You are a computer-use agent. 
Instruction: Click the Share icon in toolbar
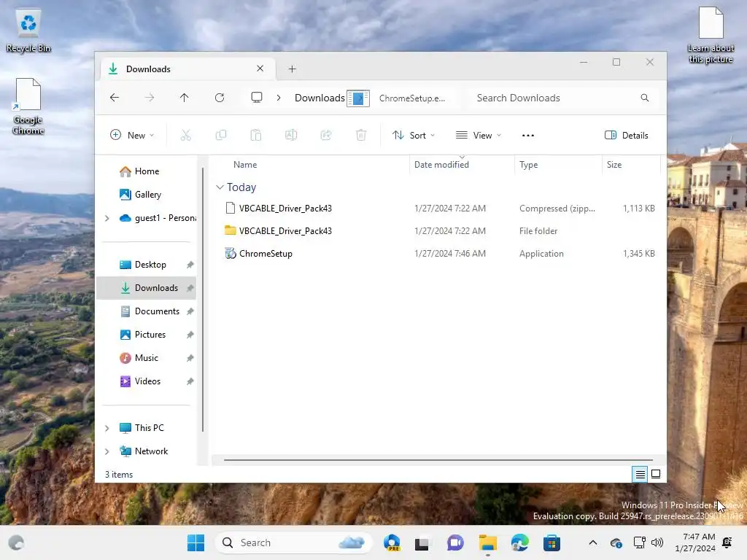[326, 135]
